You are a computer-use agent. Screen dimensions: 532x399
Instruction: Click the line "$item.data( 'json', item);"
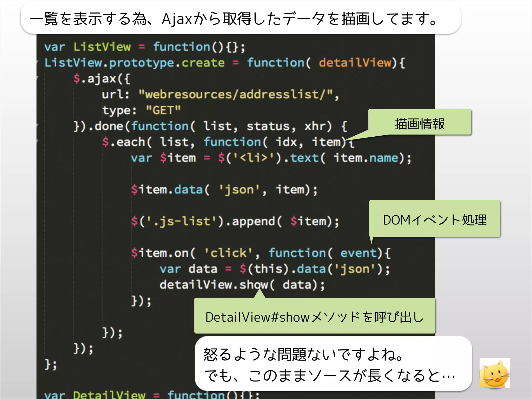click(x=224, y=190)
